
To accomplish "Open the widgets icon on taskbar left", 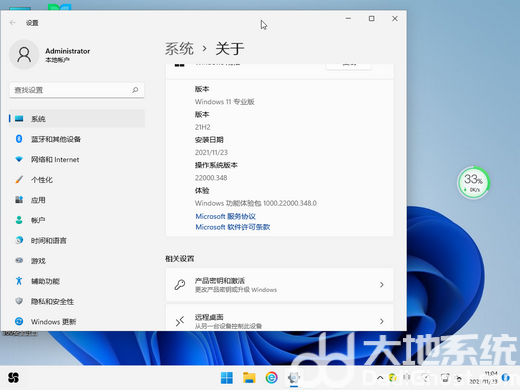I will tap(13, 378).
